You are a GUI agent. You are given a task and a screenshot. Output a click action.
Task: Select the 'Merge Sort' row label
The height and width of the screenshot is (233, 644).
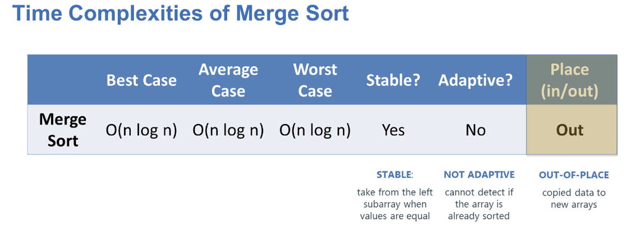[x=63, y=130]
